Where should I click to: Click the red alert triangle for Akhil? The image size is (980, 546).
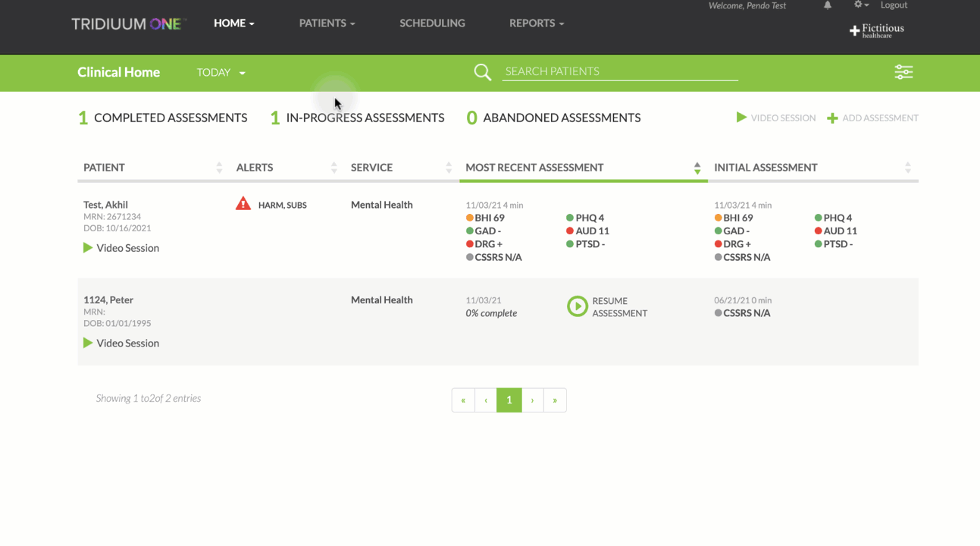pos(243,204)
